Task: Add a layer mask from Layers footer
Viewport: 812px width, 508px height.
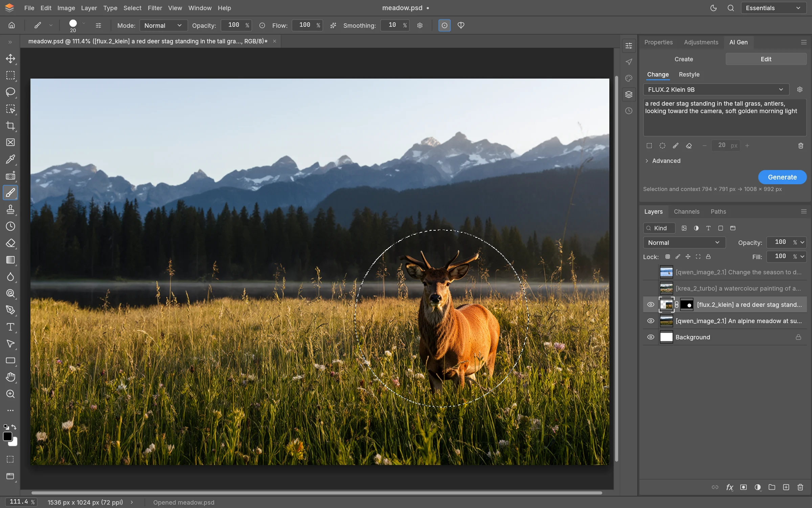Action: 743,487
